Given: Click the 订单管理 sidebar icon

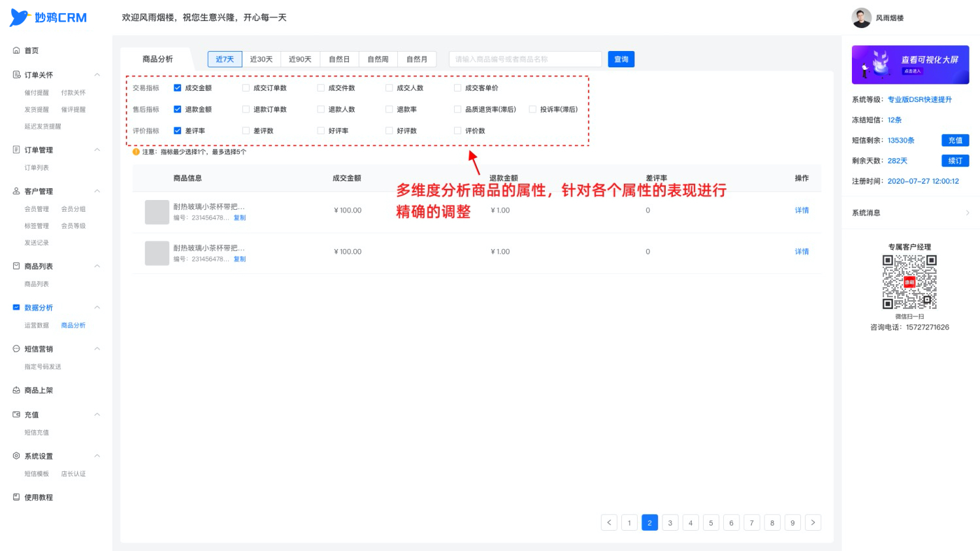Looking at the screenshot, I should point(16,150).
